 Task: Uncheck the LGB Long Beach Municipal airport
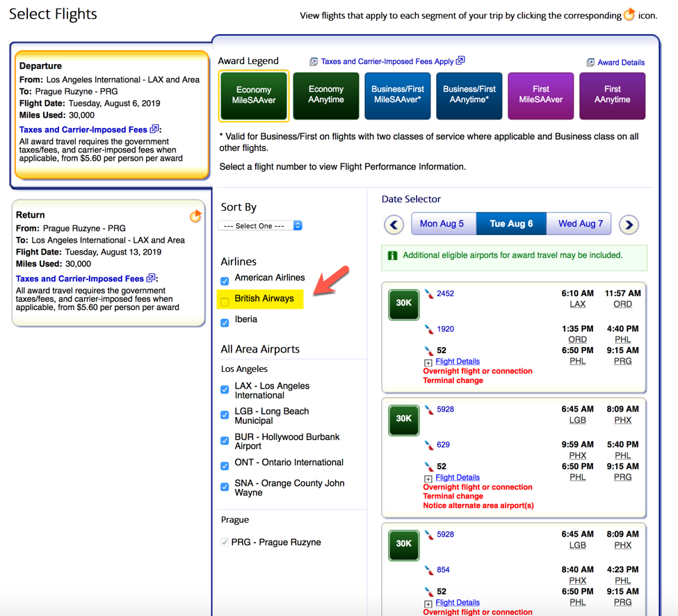pos(225,415)
